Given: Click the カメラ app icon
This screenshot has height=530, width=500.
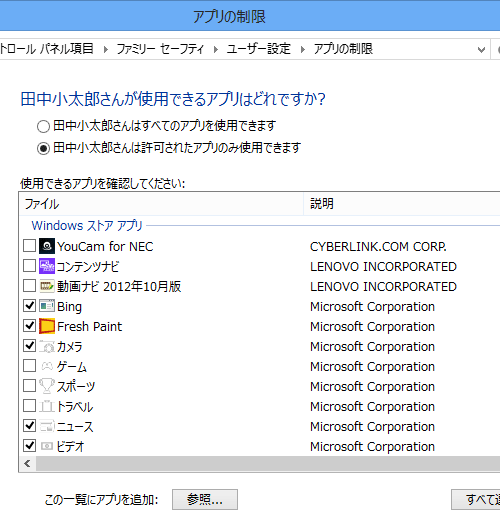Looking at the screenshot, I should (x=47, y=346).
